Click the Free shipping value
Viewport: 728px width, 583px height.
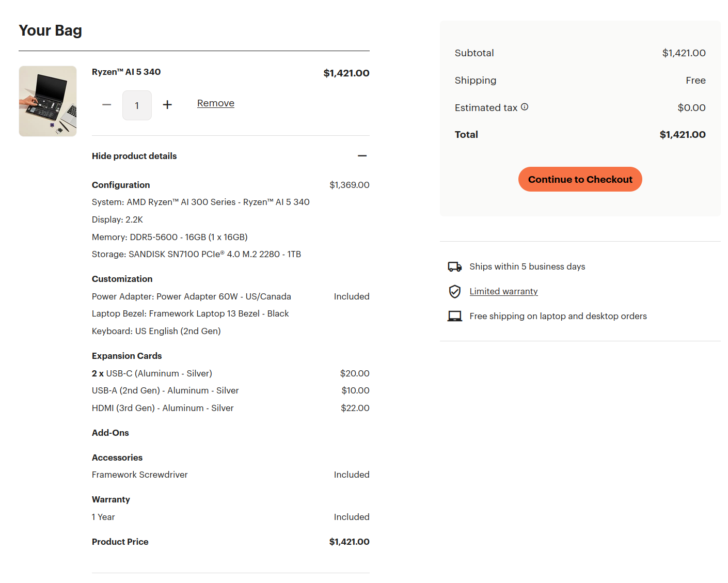coord(695,80)
